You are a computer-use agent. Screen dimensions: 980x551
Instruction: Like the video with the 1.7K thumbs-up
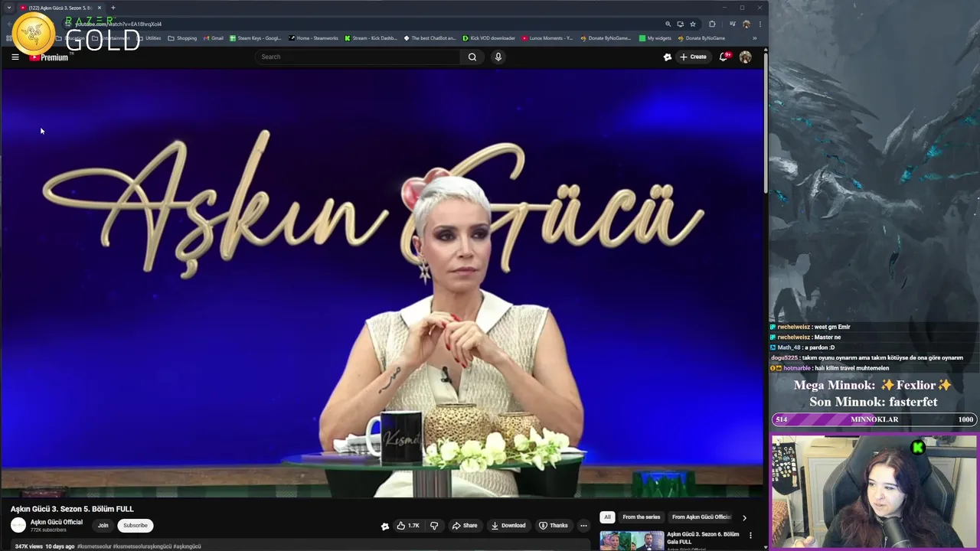point(407,526)
